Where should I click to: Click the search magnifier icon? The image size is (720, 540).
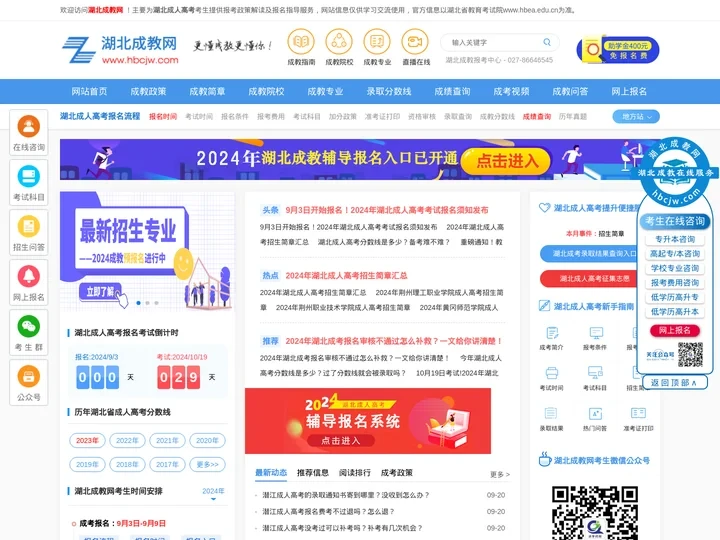(547, 42)
